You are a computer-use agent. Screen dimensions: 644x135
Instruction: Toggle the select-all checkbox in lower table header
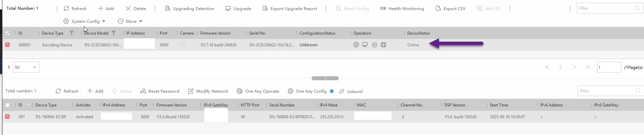click(7, 105)
